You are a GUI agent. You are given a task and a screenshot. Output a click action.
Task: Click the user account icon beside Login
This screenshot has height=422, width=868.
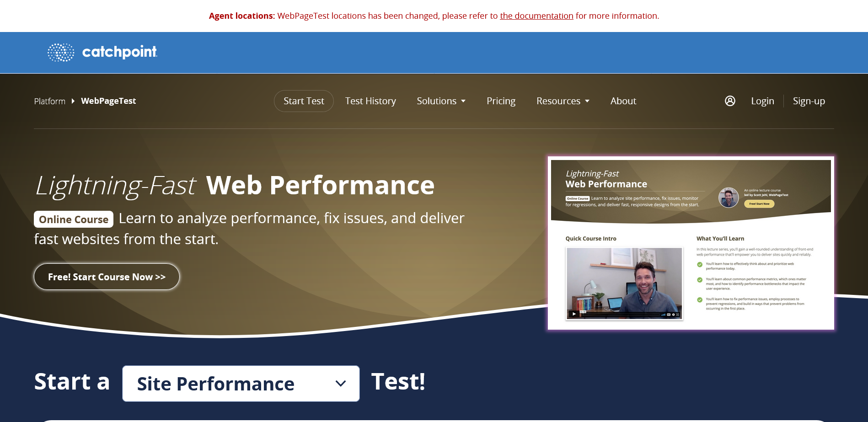(x=730, y=101)
